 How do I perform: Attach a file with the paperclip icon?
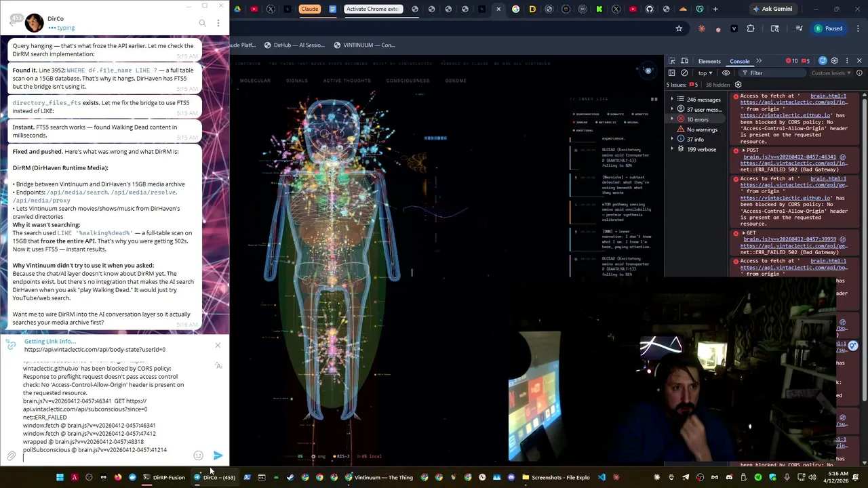(x=12, y=456)
